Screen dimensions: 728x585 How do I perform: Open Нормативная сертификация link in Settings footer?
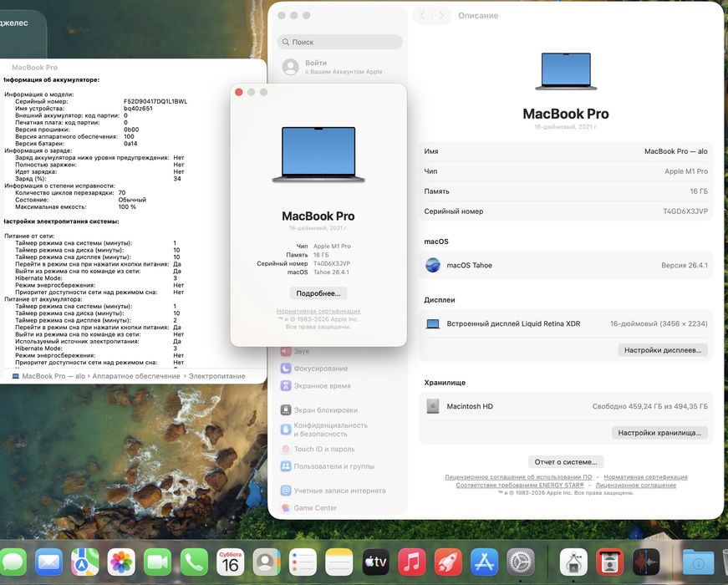(x=645, y=477)
